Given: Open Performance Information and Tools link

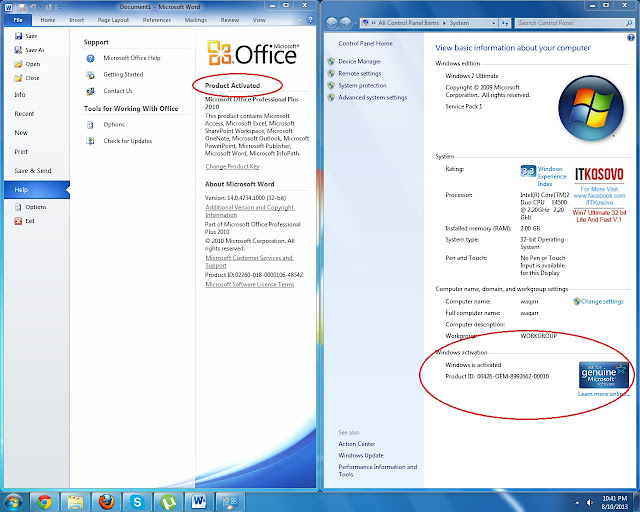Looking at the screenshot, I should 378,471.
